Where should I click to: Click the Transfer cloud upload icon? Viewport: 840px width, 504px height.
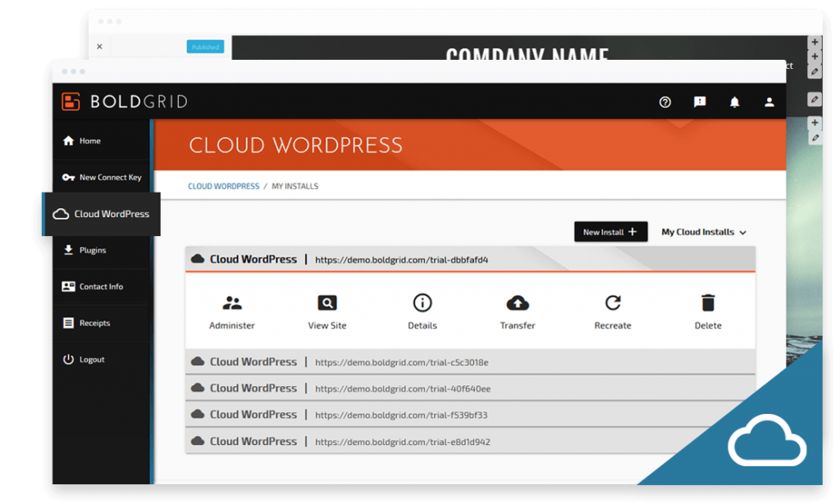517,303
